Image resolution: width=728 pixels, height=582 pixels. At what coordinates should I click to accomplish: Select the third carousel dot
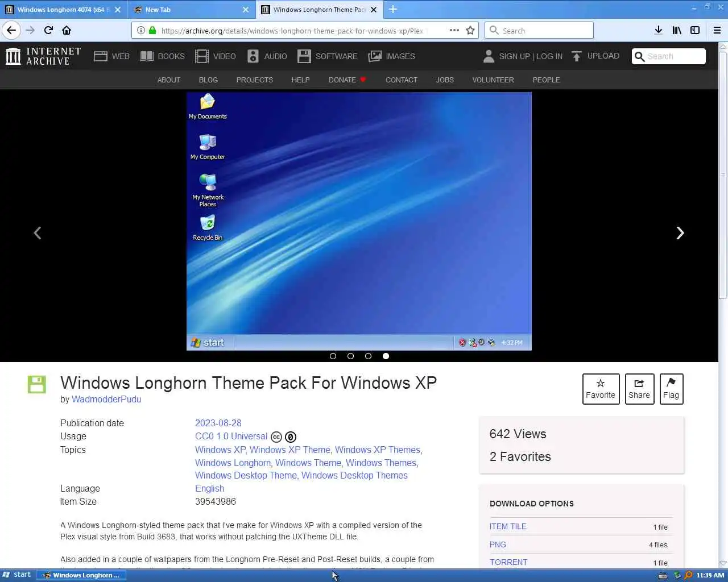tap(368, 356)
